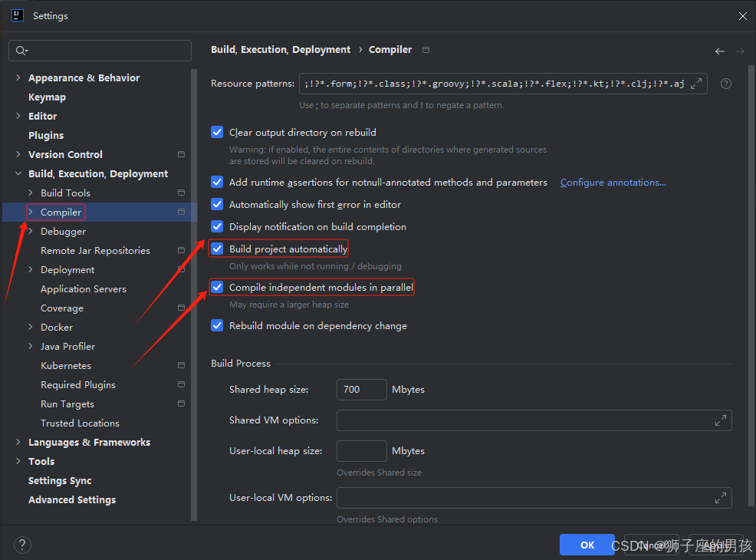This screenshot has height=560, width=756.
Task: Expand the Resource patterns field with arrows icon
Action: point(695,84)
